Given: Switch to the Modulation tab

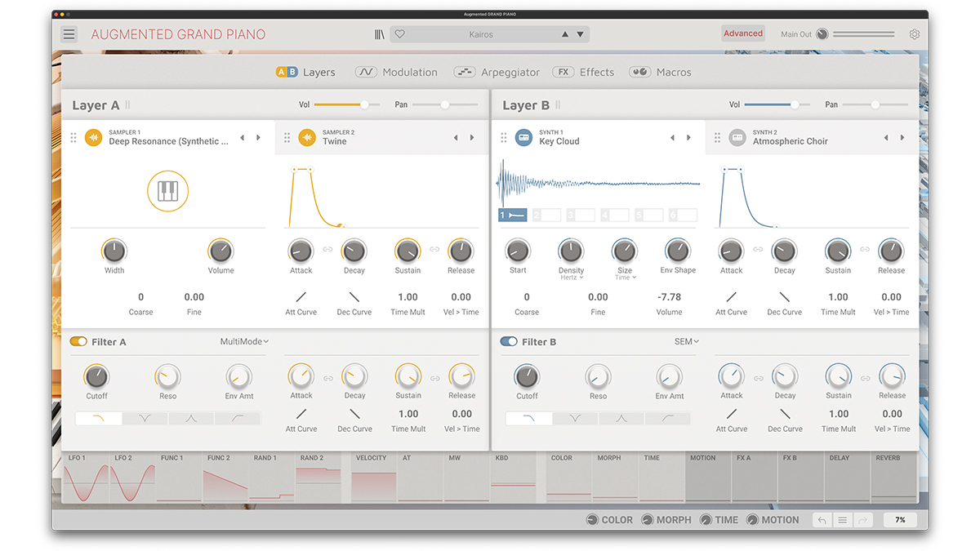Looking at the screenshot, I should point(396,72).
